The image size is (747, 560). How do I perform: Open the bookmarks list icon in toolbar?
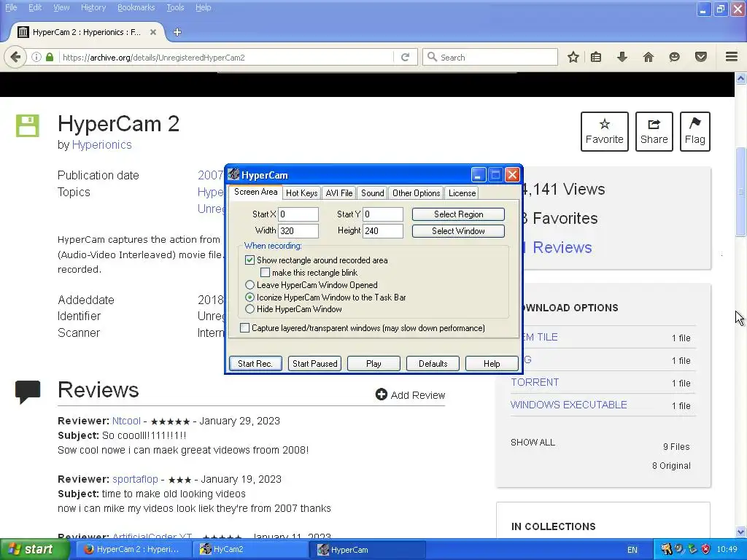pyautogui.click(x=596, y=57)
